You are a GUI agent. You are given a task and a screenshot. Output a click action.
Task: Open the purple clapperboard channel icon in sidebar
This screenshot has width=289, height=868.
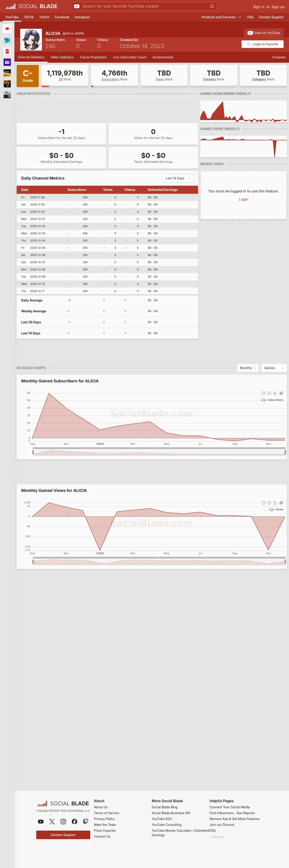(7, 62)
